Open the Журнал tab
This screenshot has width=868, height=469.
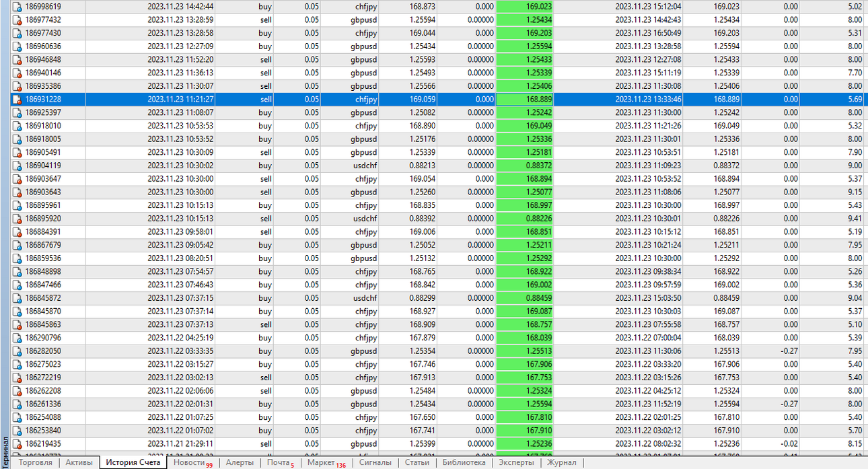click(561, 463)
